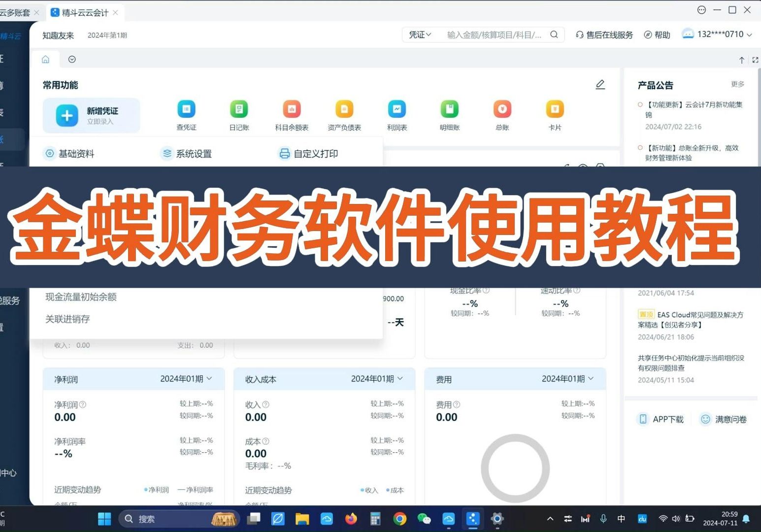The width and height of the screenshot is (761, 532).
Task: Toggle the 收入 legend series
Action: [369, 491]
